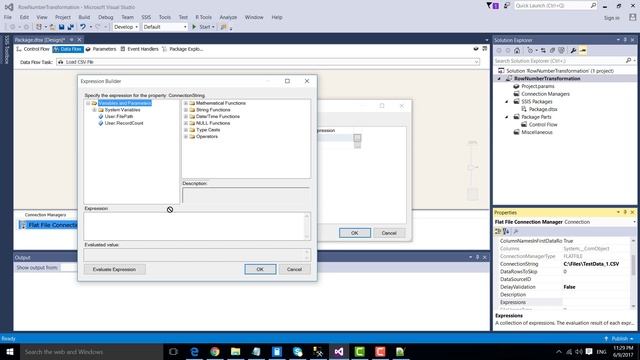Expand the Operators folder

point(186,136)
